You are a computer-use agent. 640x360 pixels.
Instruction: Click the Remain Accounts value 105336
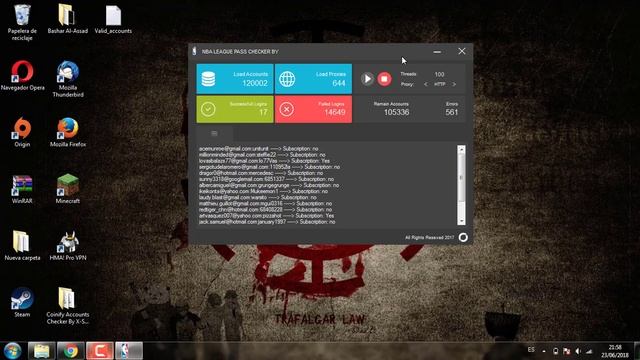pyautogui.click(x=396, y=112)
